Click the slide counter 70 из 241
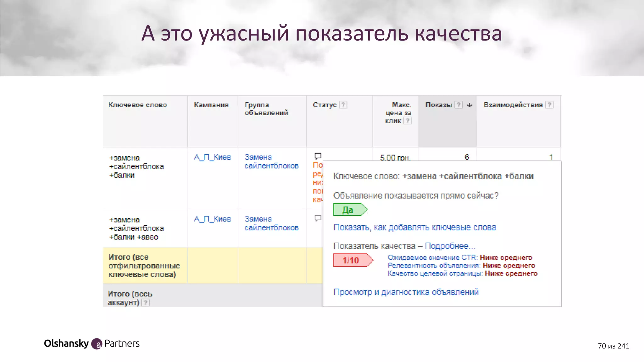The image size is (644, 362). tap(613, 346)
